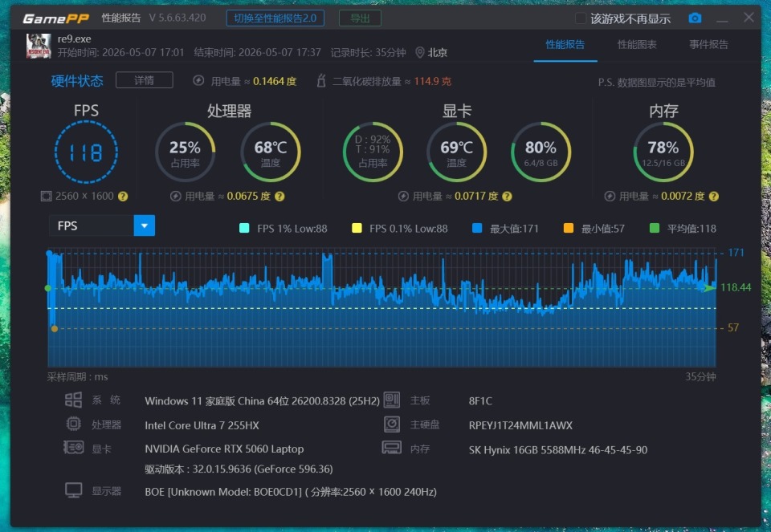Click the FPS 118 gauge
The width and height of the screenshot is (771, 532).
pyautogui.click(x=86, y=152)
